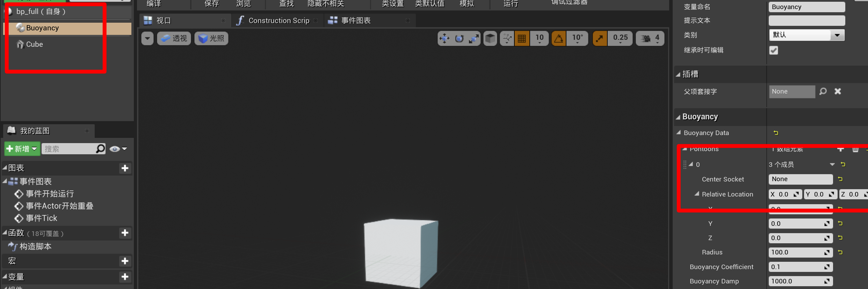Close the 视口 tab
This screenshot has height=289, width=868.
coord(223,21)
